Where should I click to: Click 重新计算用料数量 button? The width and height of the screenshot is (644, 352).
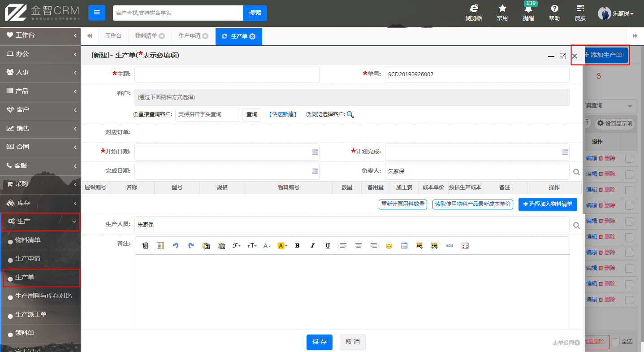[x=403, y=204]
